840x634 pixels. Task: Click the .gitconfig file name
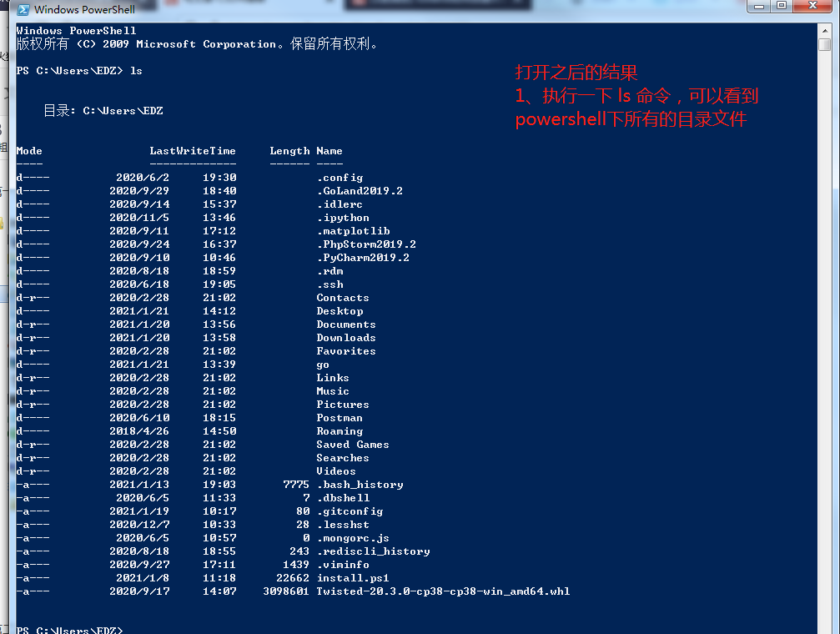pos(350,511)
